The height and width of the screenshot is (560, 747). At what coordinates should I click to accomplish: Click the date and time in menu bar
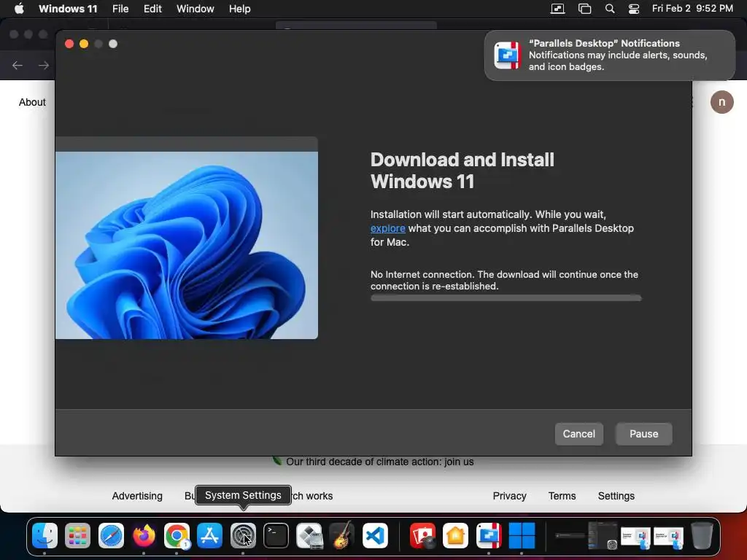tap(692, 9)
